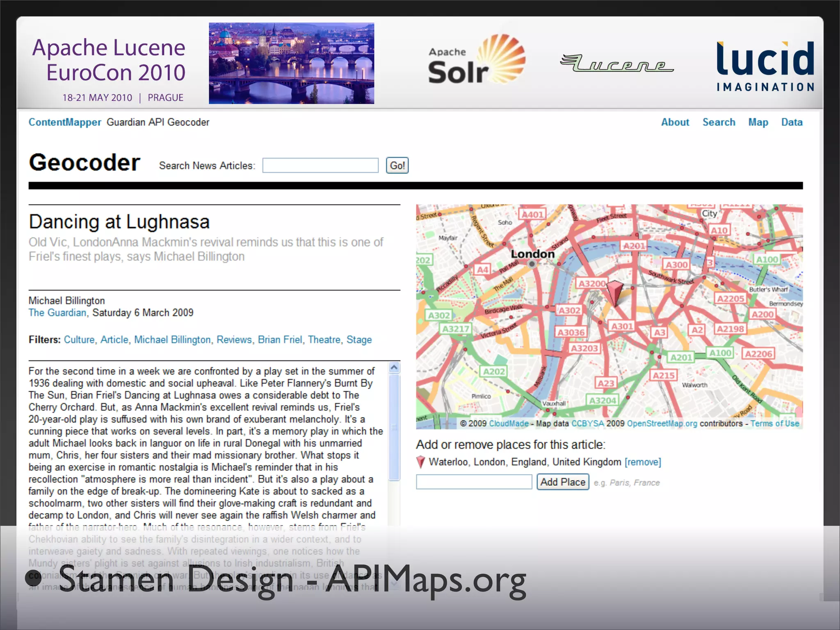Click the Lucene logo
840x630 pixels.
pos(616,63)
